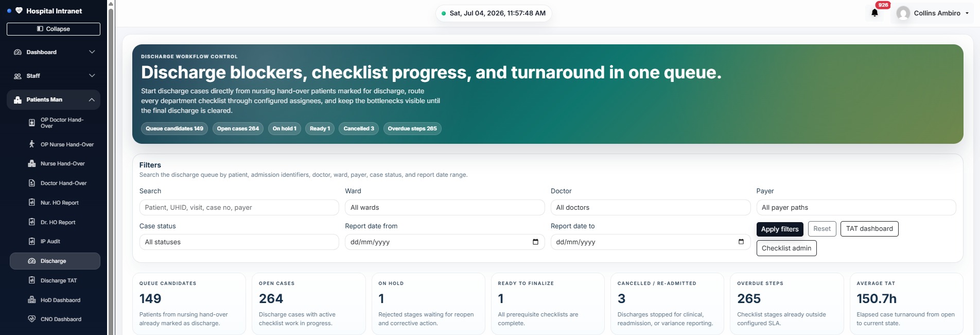The width and height of the screenshot is (980, 335).
Task: Click the sidebar scrollbar up arrow
Action: click(111, 4)
